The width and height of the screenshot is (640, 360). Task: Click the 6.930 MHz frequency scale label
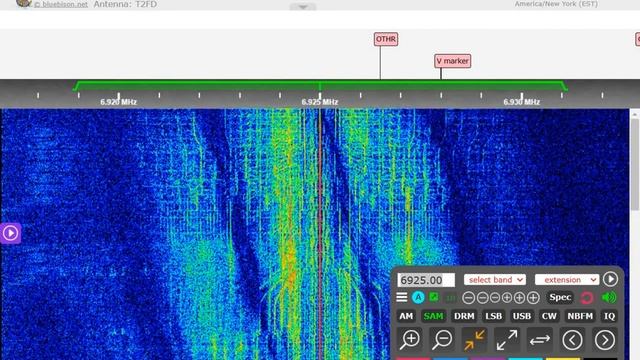(522, 102)
